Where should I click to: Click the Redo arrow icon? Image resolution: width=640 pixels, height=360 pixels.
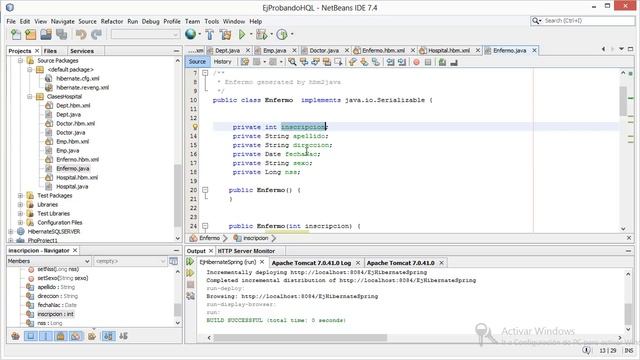point(96,35)
